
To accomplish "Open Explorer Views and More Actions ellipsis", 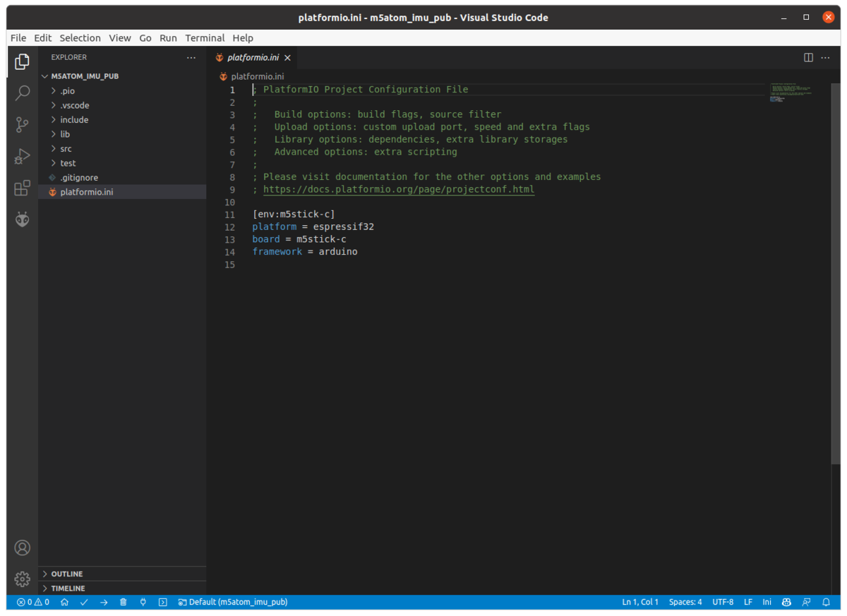I will tap(191, 57).
